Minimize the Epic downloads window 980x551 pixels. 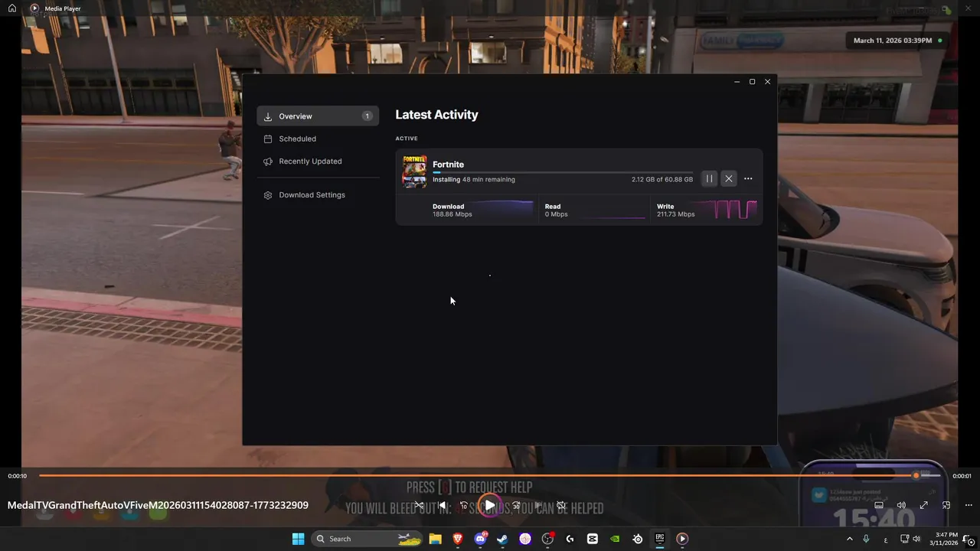pos(737,82)
